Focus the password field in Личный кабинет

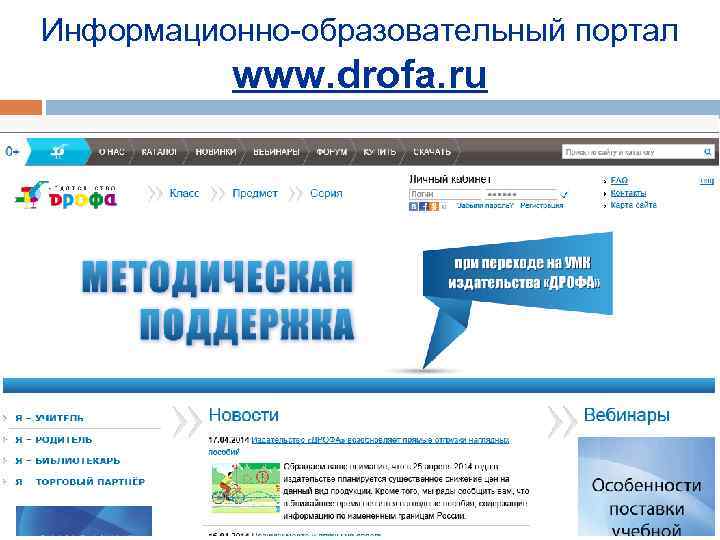pos(521,194)
